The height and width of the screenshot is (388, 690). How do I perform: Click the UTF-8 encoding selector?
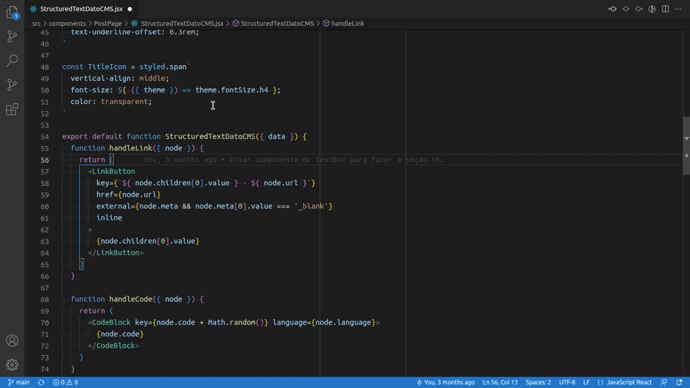(567, 382)
